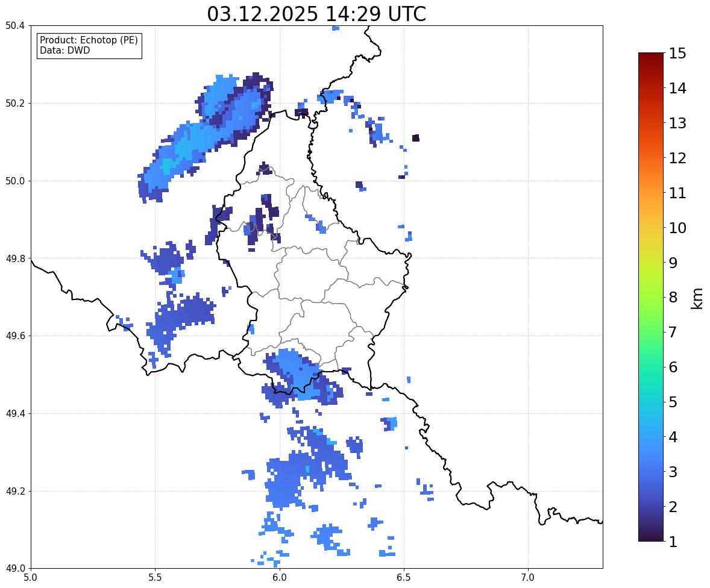This screenshot has height=588, width=710.
Task: Click the colorbar gradient scale
Action: click(x=651, y=297)
